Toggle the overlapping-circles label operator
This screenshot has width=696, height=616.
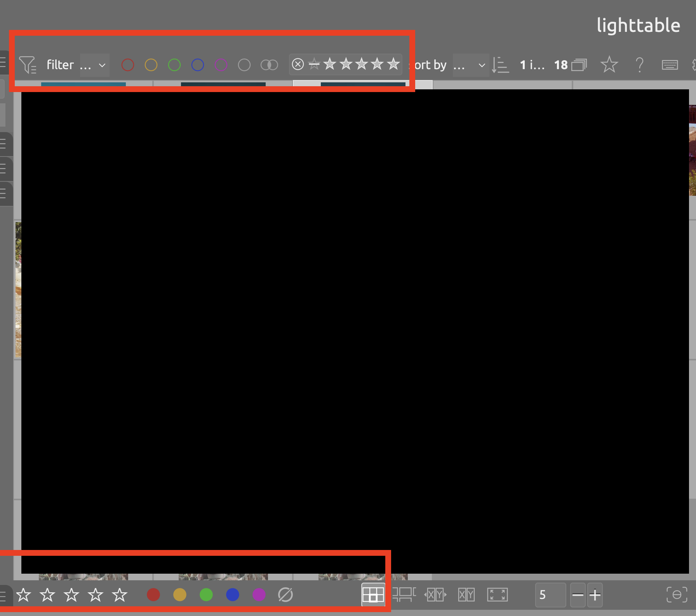point(269,65)
